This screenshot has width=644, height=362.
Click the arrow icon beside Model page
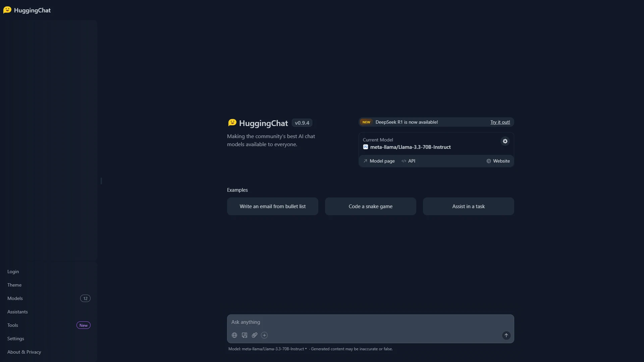[x=365, y=161]
